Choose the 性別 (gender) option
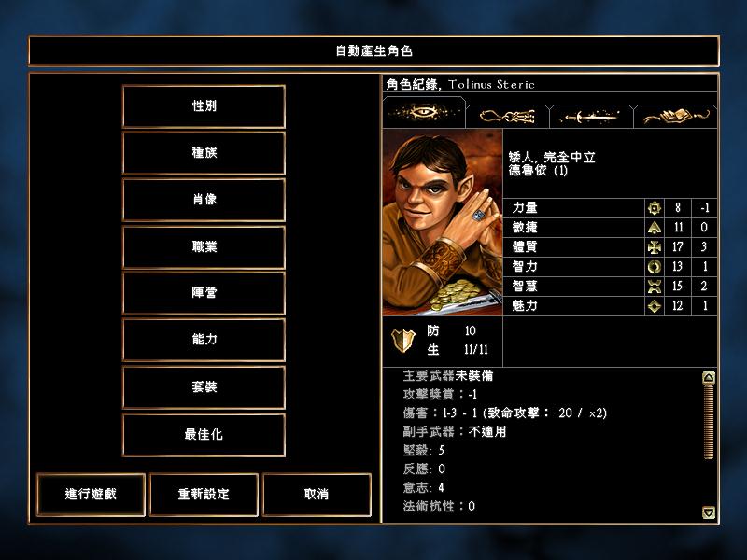 coord(204,106)
